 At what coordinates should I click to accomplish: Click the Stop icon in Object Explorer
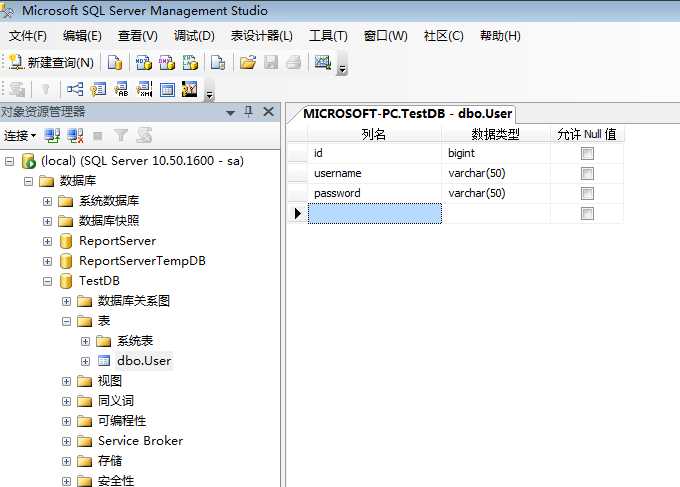click(x=98, y=136)
